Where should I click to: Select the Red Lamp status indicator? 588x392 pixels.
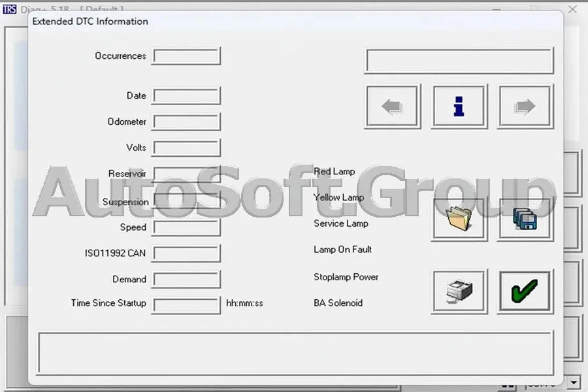(335, 171)
